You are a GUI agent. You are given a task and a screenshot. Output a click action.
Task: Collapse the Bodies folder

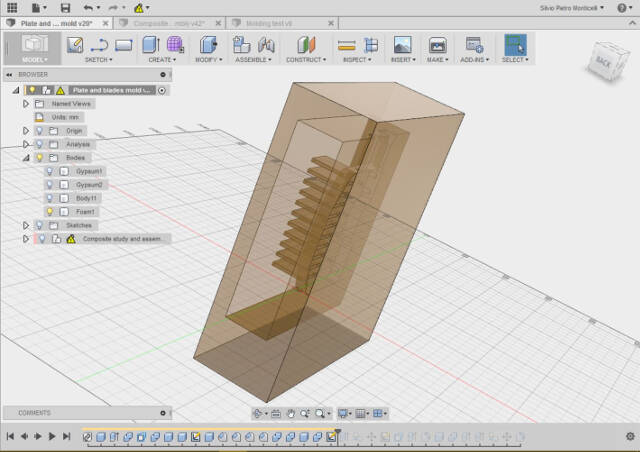click(26, 158)
